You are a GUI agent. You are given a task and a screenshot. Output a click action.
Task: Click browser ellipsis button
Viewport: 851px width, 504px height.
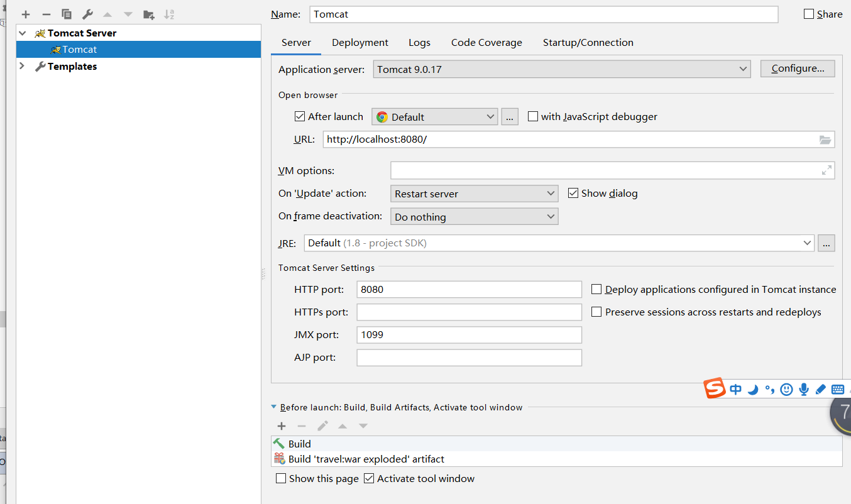[510, 117]
